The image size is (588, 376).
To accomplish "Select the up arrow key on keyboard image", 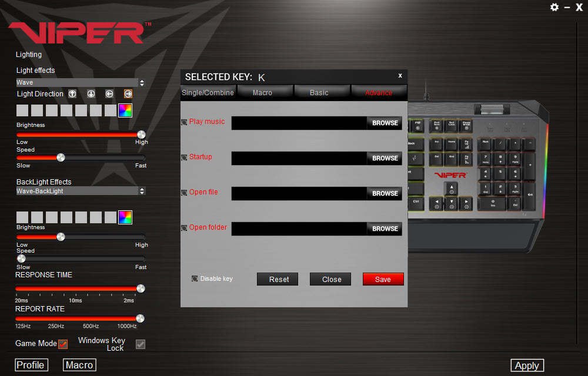I will pos(452,189).
